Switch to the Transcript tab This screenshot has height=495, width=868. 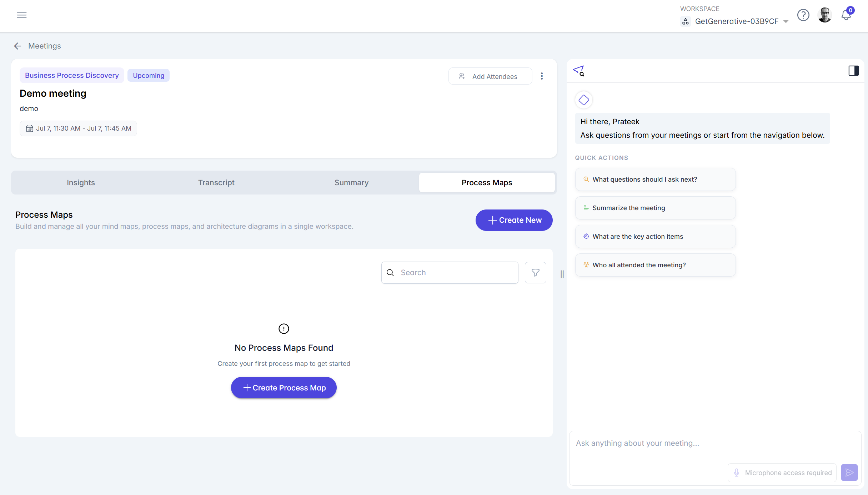click(216, 183)
